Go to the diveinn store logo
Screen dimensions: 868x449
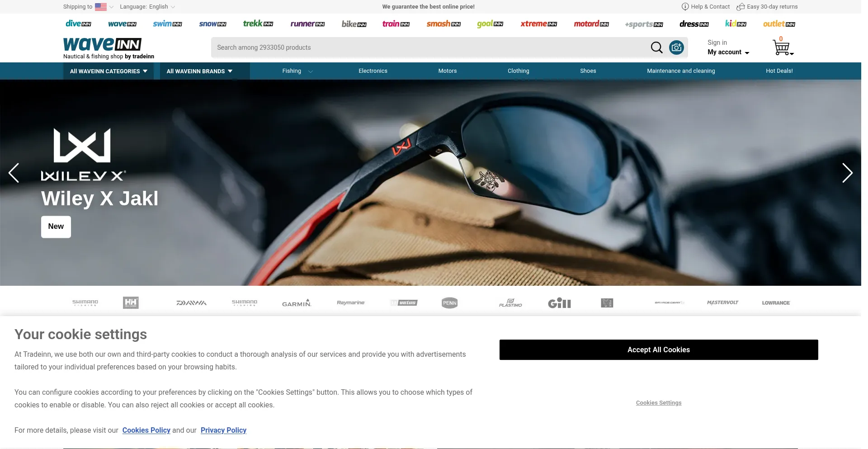[78, 24]
